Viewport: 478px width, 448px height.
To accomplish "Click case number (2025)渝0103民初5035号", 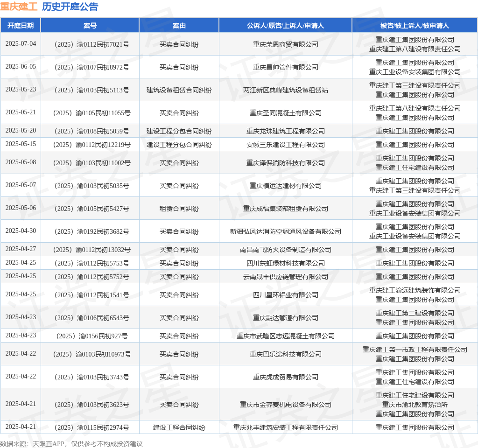I will [x=92, y=186].
